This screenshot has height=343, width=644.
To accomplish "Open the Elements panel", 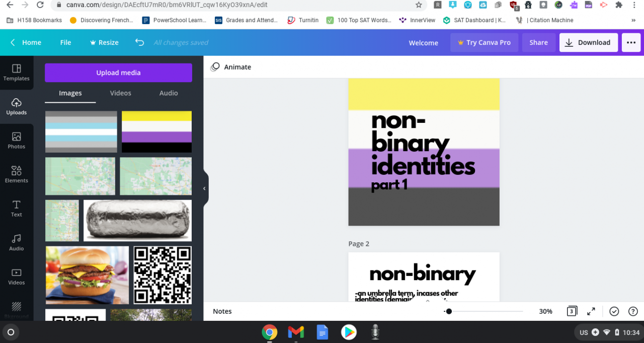I will tap(17, 174).
